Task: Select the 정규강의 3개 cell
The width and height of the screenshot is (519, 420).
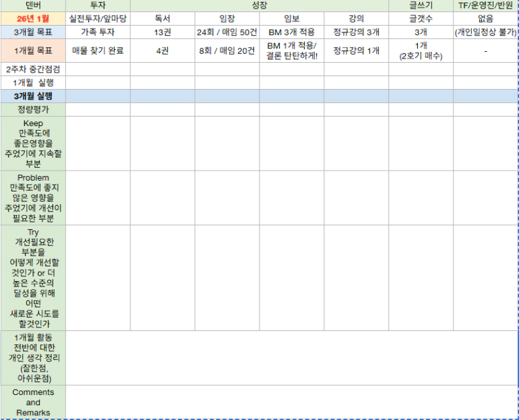Action: pyautogui.click(x=356, y=32)
